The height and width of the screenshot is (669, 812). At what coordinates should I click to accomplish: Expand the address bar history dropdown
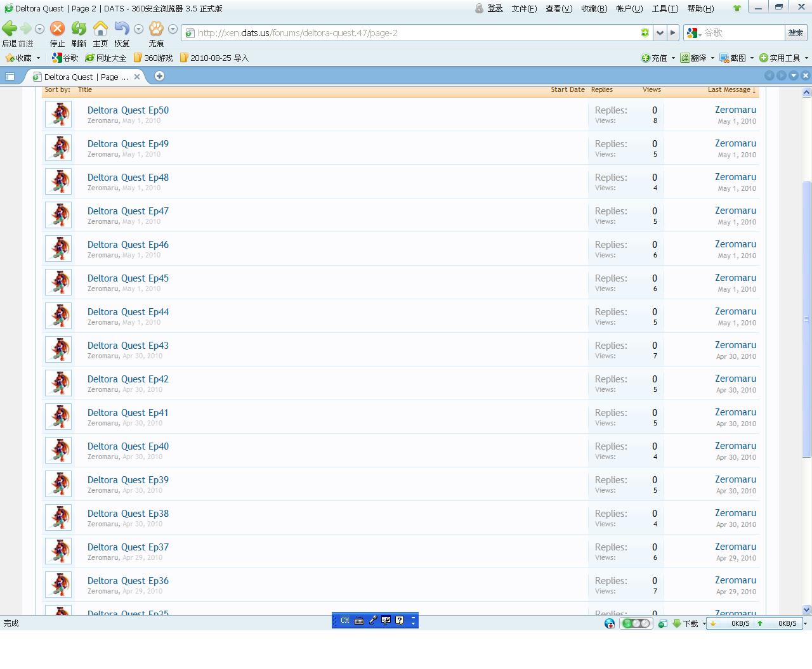[660, 32]
